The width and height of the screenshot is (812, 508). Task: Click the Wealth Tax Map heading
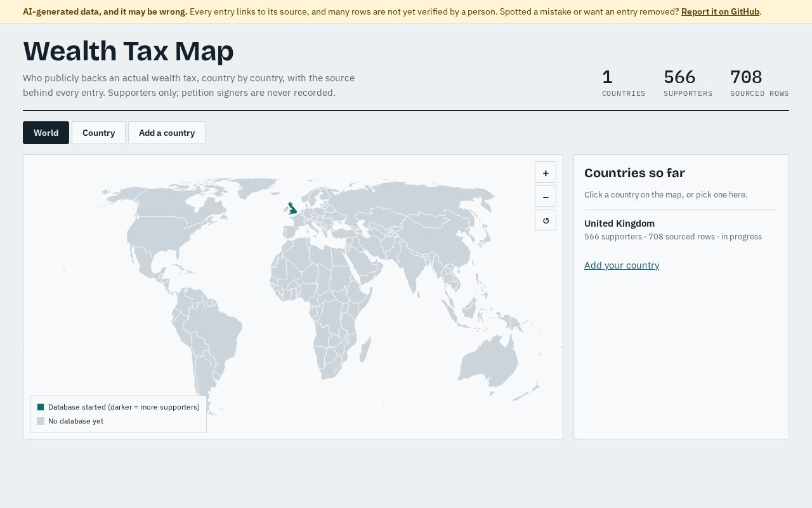click(128, 51)
